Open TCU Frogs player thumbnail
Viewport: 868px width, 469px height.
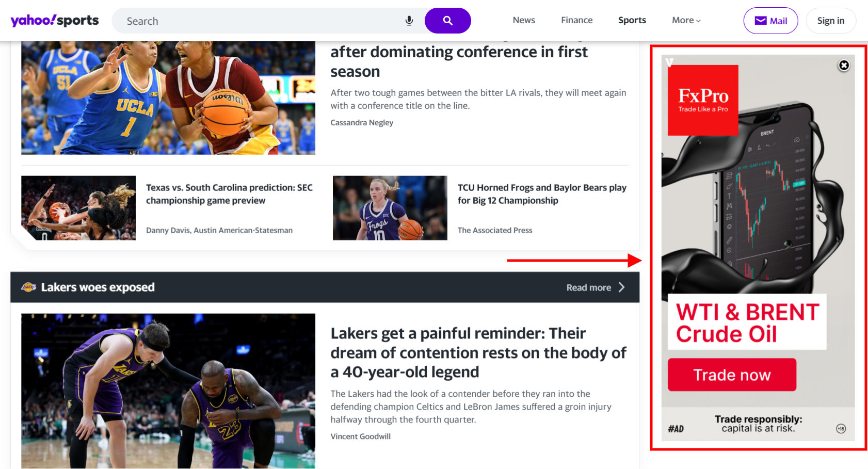pyautogui.click(x=390, y=208)
